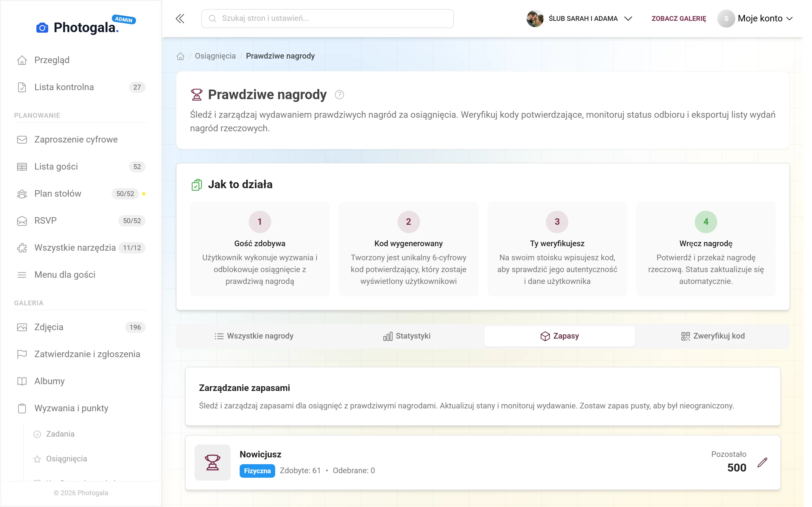Viewport: 812px width, 507px height.
Task: Collapse sidebar with double chevron icon
Action: [x=180, y=18]
